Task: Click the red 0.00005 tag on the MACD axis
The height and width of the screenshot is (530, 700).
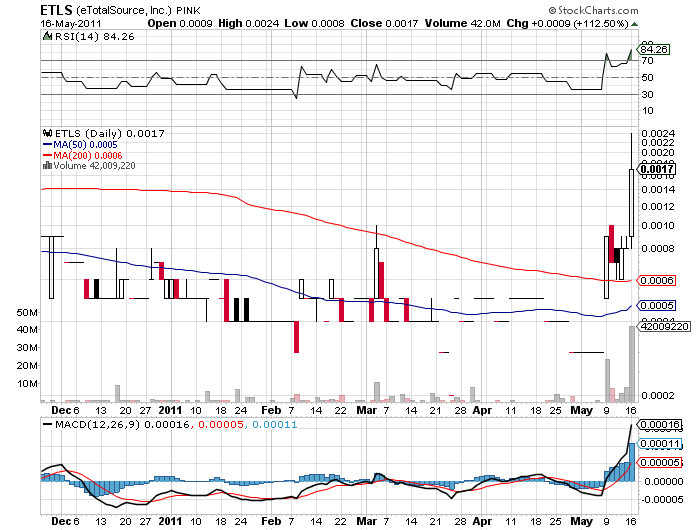Action: tap(660, 463)
